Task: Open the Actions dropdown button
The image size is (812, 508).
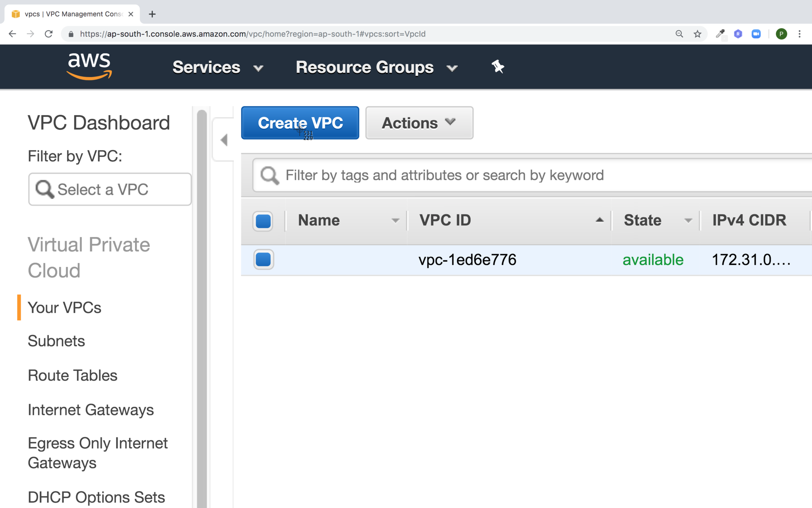Action: pos(419,123)
